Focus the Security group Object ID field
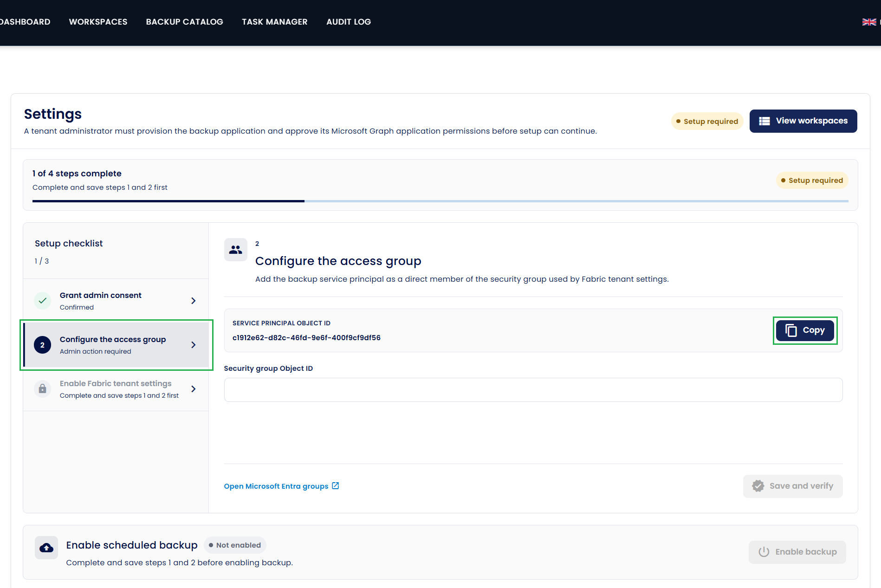The height and width of the screenshot is (588, 881). pyautogui.click(x=533, y=390)
